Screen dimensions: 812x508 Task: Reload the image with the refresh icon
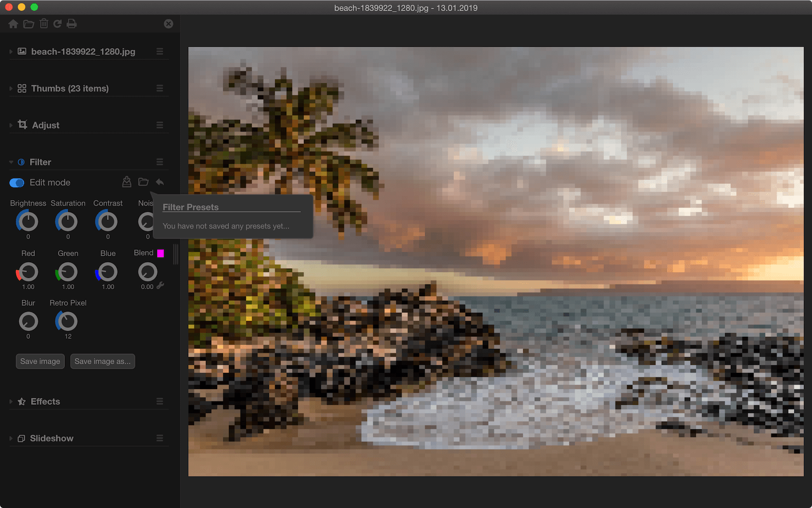click(57, 23)
